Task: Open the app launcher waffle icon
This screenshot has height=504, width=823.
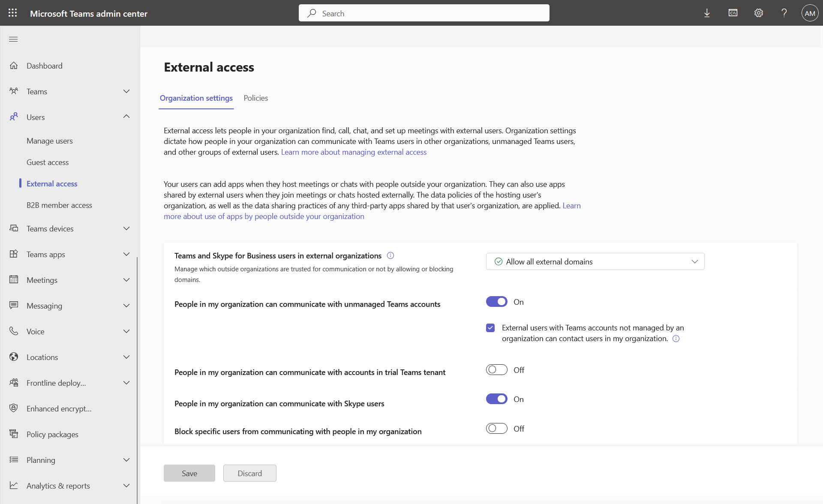Action: tap(13, 13)
